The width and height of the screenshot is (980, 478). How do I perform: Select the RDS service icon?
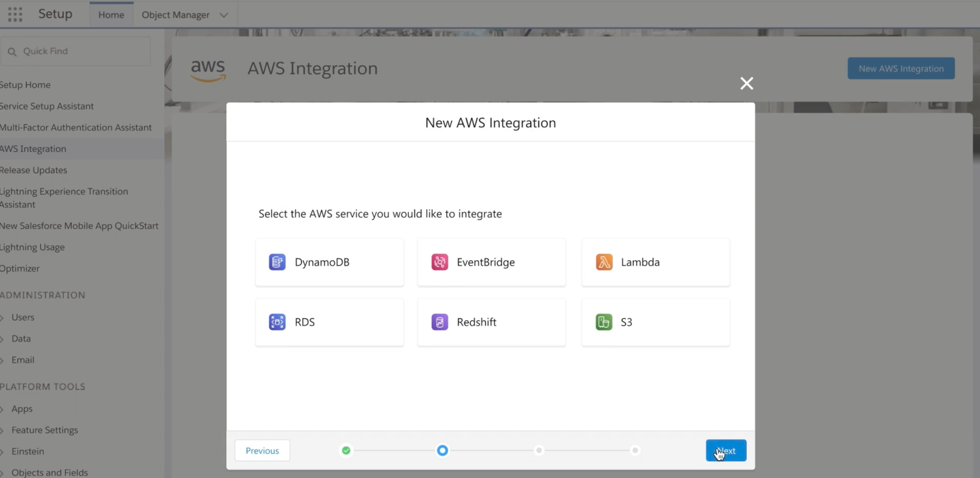pos(277,321)
